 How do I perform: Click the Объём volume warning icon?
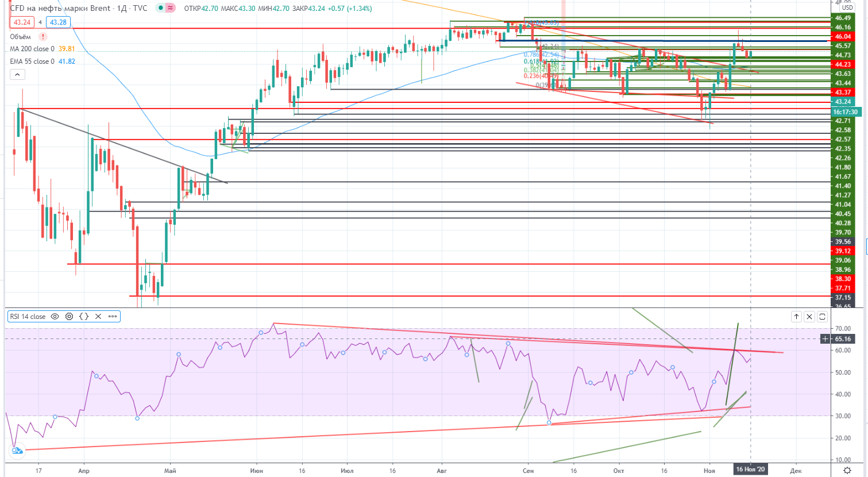(43, 37)
